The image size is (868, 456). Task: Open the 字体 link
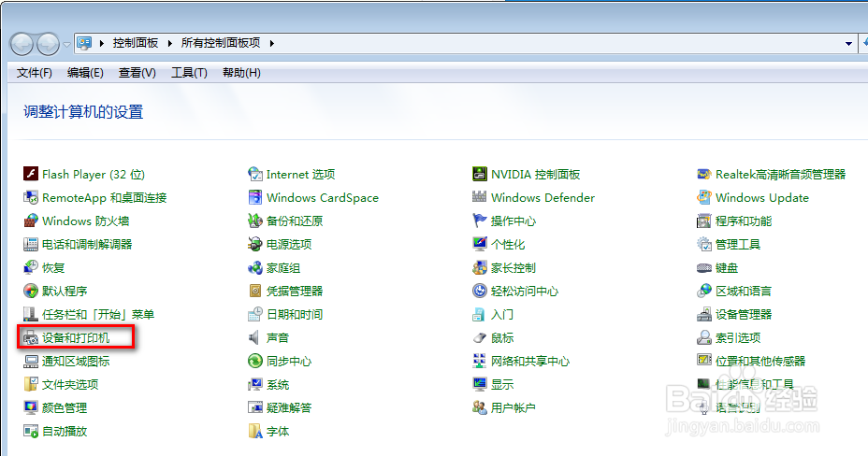278,431
